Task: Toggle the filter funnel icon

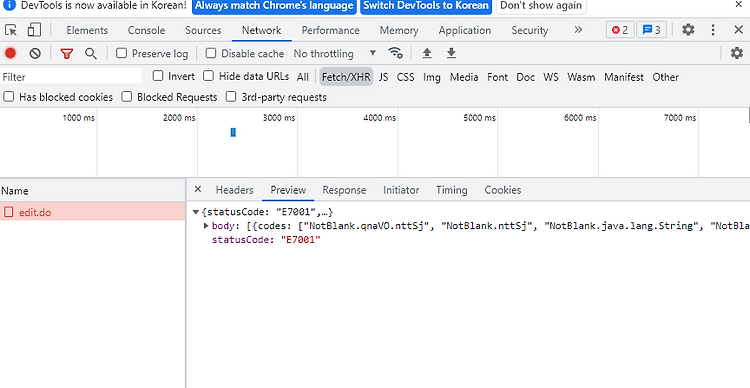Action: coord(66,53)
